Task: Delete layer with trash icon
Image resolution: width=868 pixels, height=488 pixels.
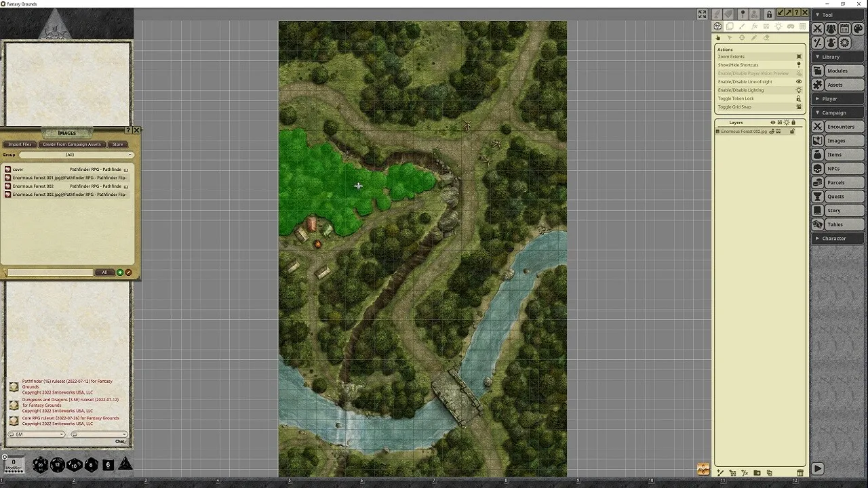Action: tap(800, 472)
